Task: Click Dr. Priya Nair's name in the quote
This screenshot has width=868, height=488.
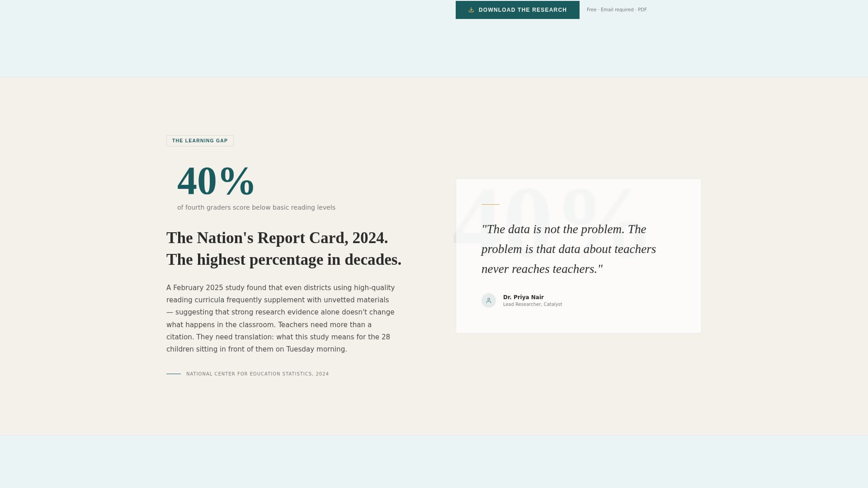Action: click(x=524, y=297)
